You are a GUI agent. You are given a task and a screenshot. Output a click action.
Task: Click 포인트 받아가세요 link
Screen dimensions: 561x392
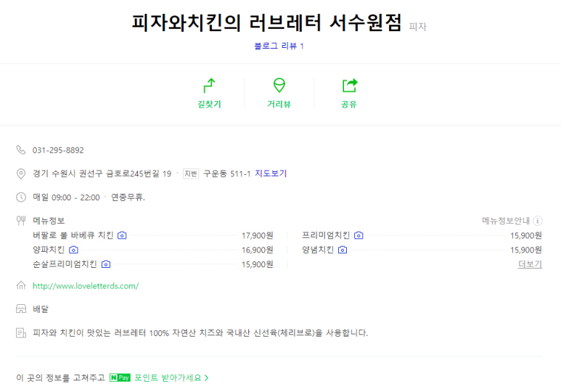[x=168, y=377]
